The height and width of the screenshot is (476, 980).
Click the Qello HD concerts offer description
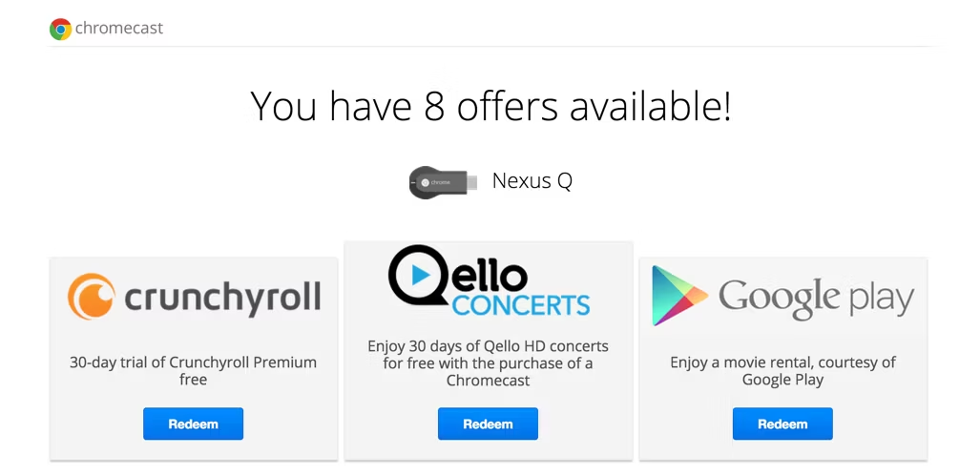point(488,362)
